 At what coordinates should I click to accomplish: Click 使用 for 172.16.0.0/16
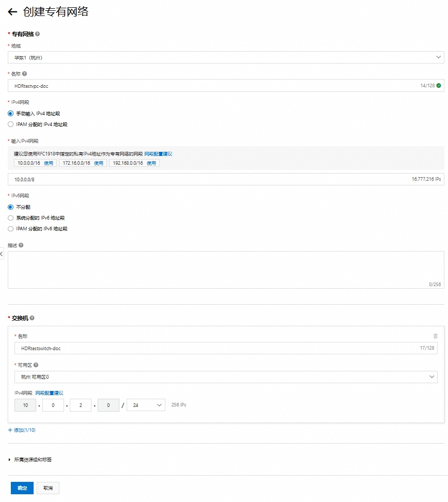click(99, 163)
